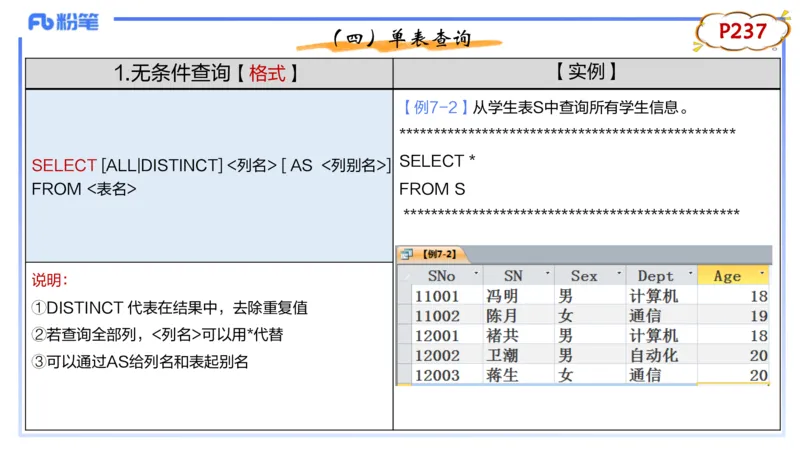Screen dimensions: 800x450
Task: Open the SNo column dropdown arrow
Action: click(476, 273)
